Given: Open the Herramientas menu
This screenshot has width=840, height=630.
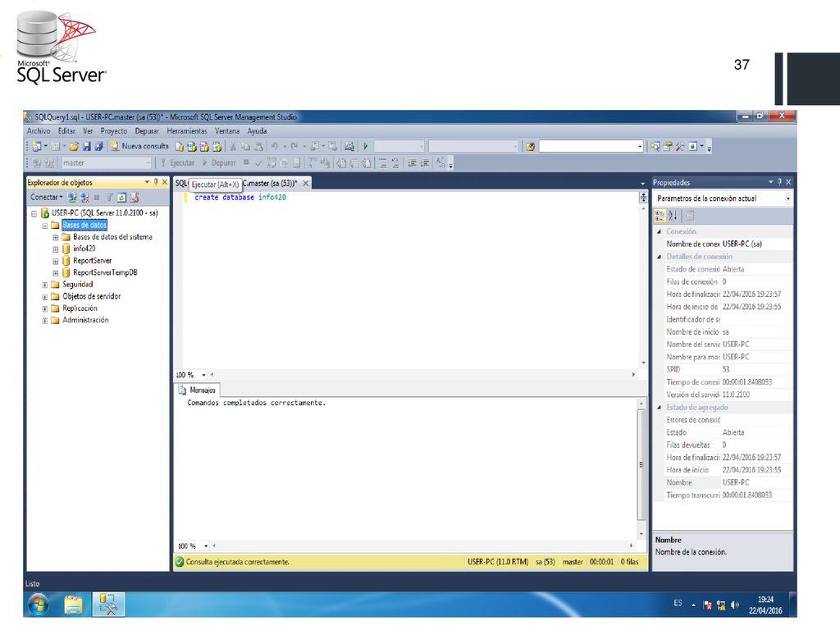Looking at the screenshot, I should (186, 130).
